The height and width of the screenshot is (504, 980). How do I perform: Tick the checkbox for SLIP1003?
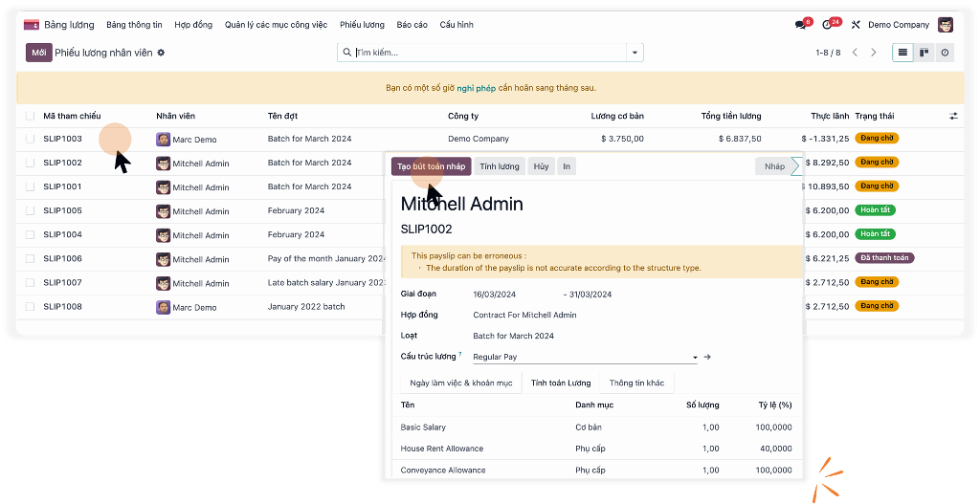[30, 140]
